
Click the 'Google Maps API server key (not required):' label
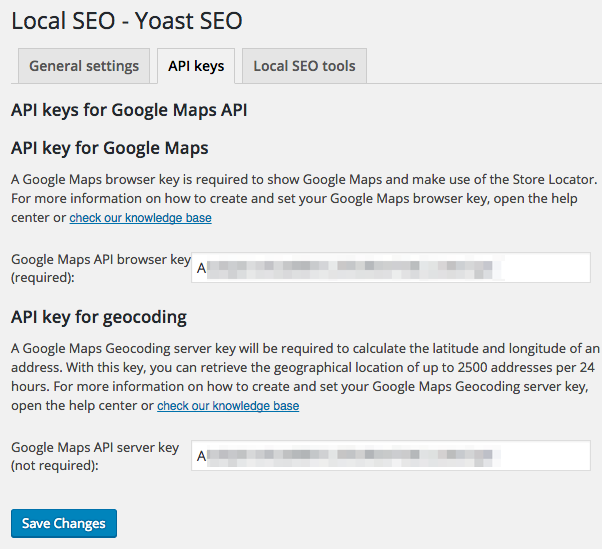pos(95,456)
